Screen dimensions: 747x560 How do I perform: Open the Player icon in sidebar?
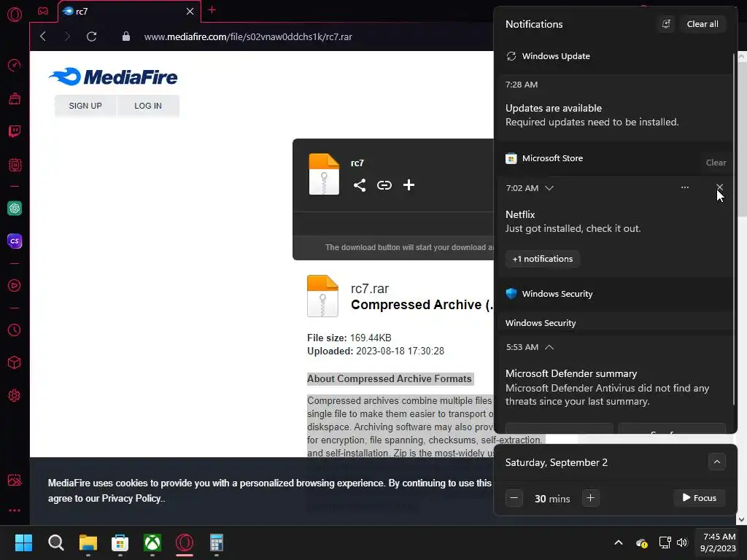[x=15, y=286]
